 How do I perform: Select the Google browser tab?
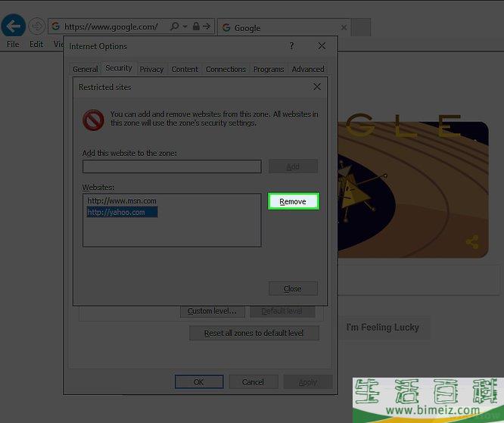point(284,28)
